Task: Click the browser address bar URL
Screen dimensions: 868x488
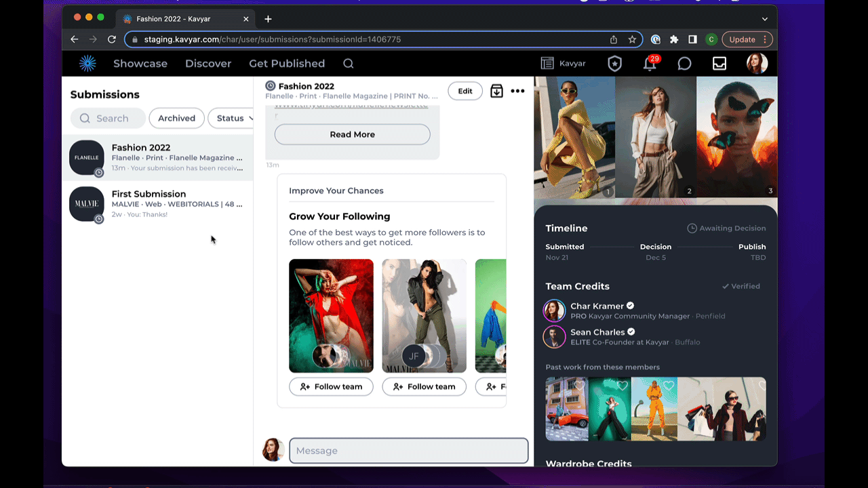Action: click(x=273, y=39)
